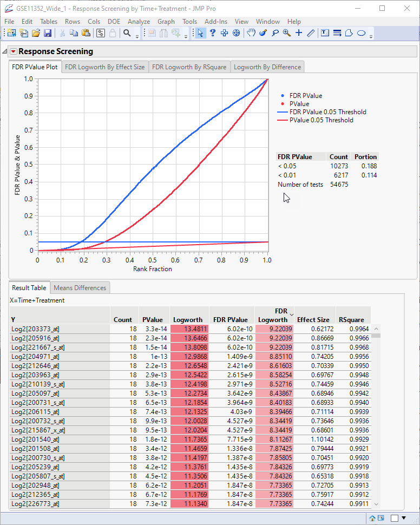Collapse the Response Screening outline
The image size is (420, 525).
[x=5, y=51]
